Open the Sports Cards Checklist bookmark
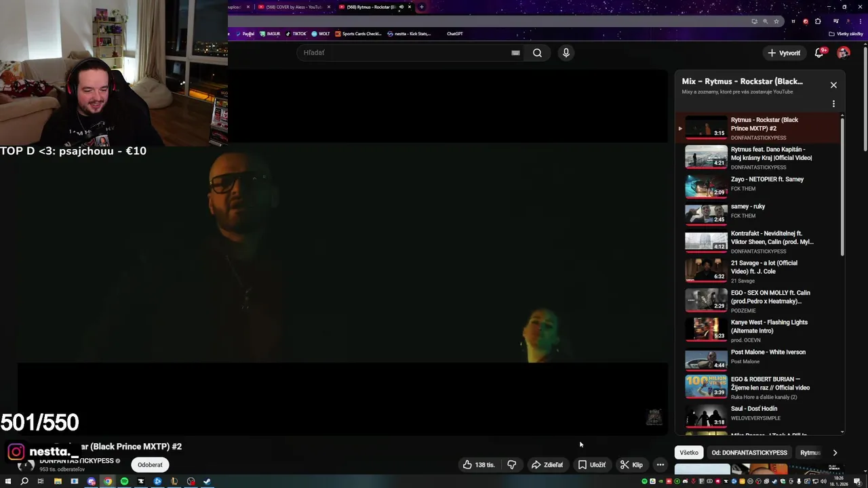This screenshot has height=488, width=868. click(x=359, y=34)
